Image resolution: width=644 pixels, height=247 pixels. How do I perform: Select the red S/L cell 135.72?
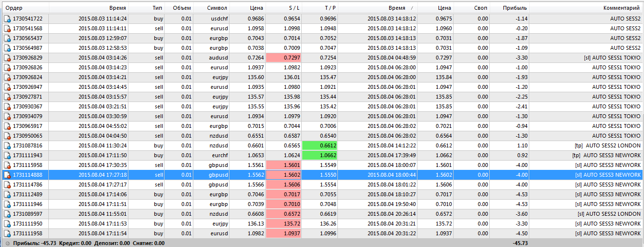tap(284, 224)
